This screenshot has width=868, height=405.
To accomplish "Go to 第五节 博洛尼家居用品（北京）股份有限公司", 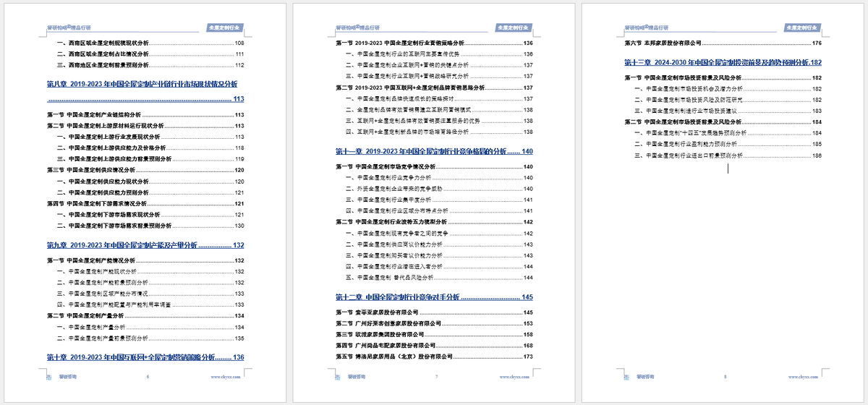I will click(435, 357).
